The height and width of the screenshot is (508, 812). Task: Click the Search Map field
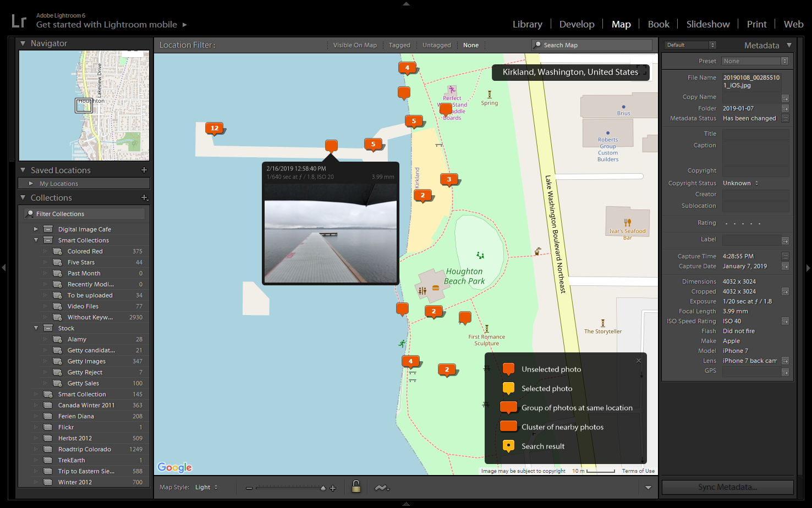tap(592, 45)
